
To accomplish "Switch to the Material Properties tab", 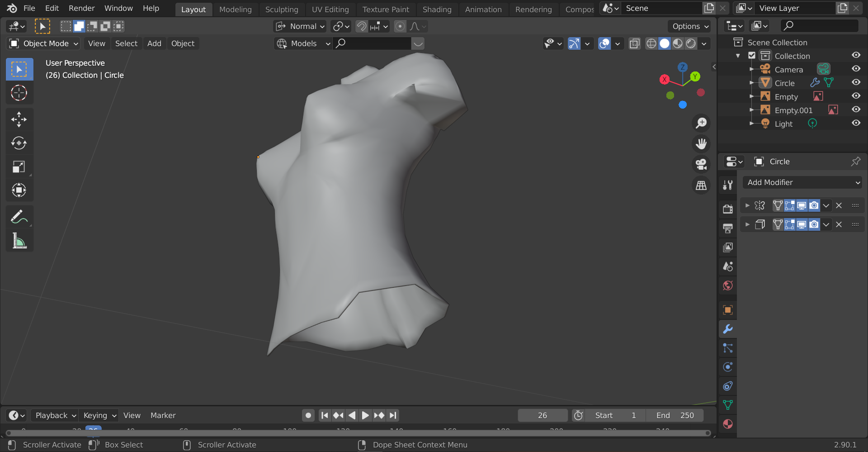I will [727, 424].
